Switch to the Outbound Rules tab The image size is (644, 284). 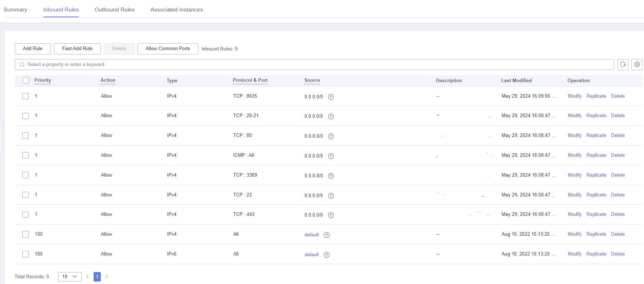(114, 10)
